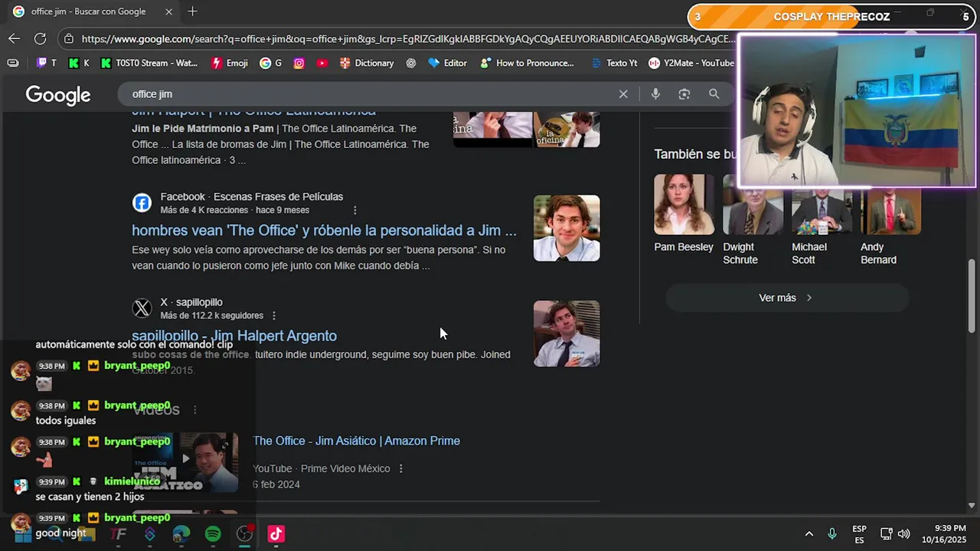Open TikTok from the taskbar
The height and width of the screenshot is (551, 980).
click(276, 534)
